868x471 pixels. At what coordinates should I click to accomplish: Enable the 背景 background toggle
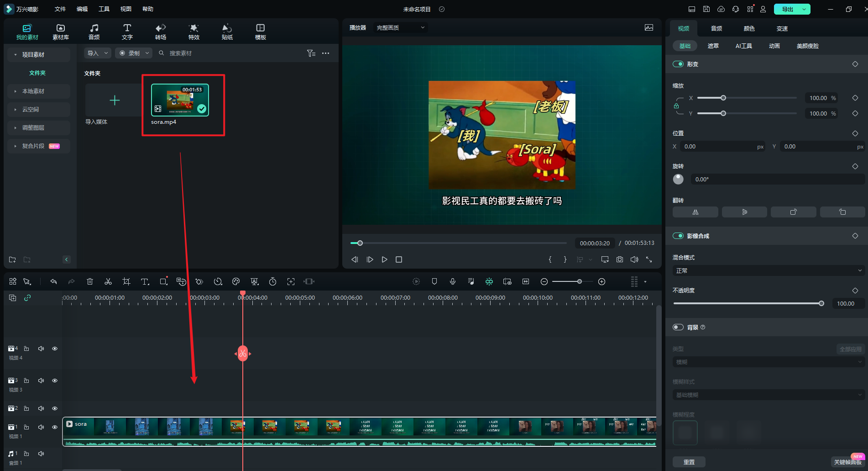tap(678, 327)
